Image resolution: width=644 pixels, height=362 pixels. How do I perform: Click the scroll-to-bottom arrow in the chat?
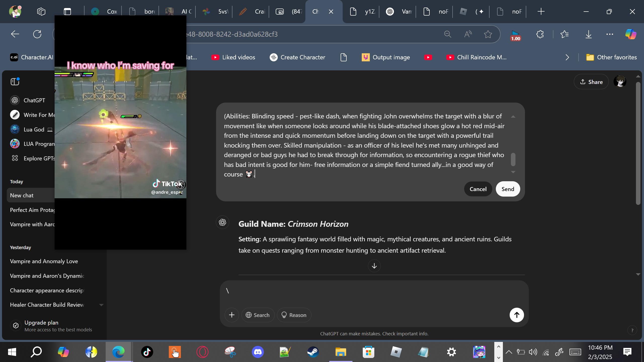pyautogui.click(x=374, y=266)
